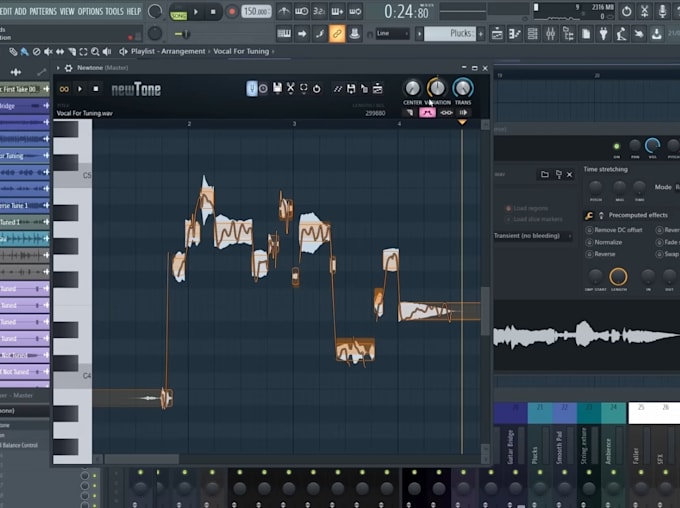Click the main record button
The height and width of the screenshot is (508, 680).
pyautogui.click(x=232, y=12)
